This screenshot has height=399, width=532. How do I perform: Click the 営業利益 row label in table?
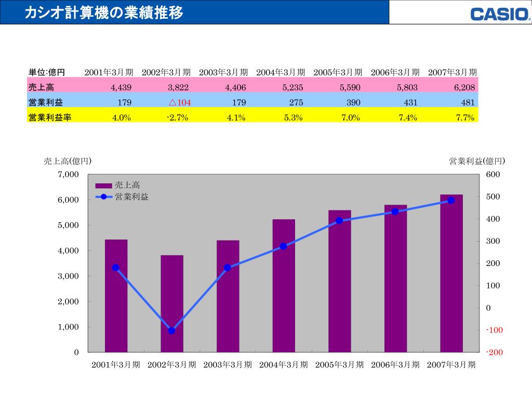coord(46,102)
